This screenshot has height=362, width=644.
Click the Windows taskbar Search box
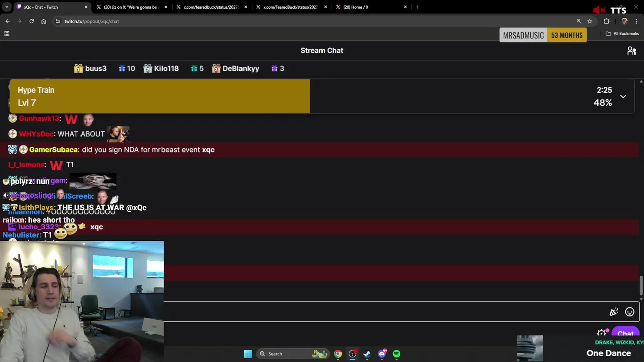coord(293,354)
